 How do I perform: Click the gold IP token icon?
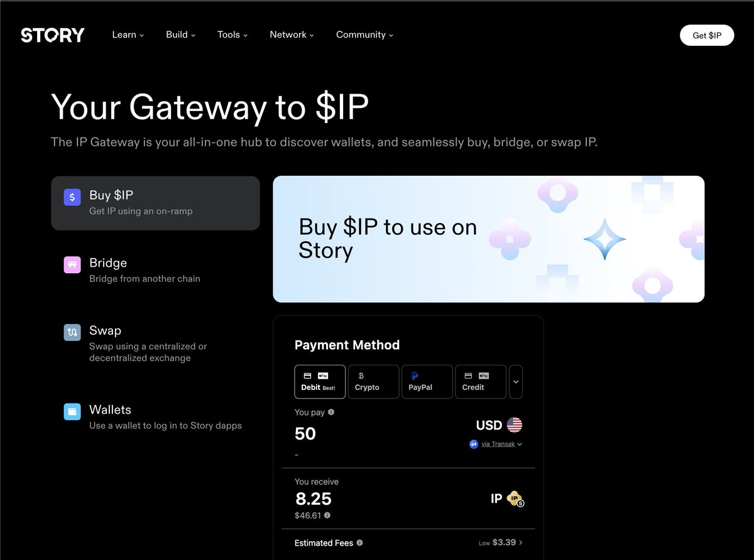coord(515,498)
